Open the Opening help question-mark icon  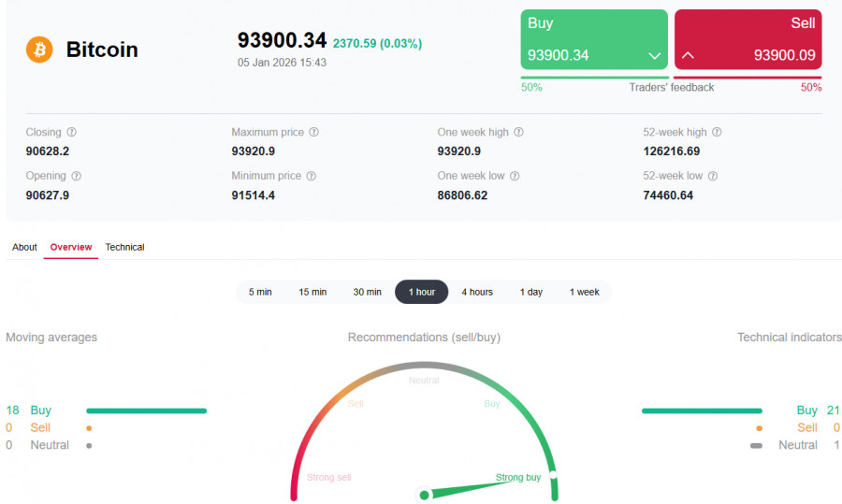coord(77,176)
